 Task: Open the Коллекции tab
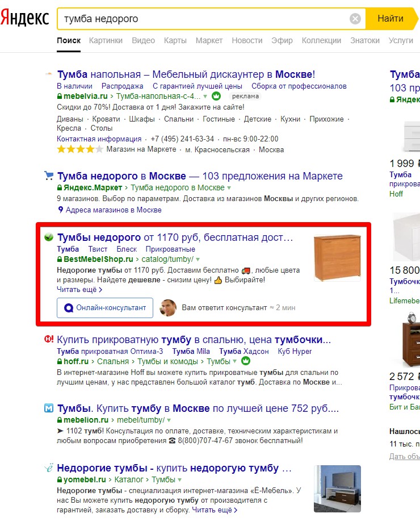click(321, 40)
